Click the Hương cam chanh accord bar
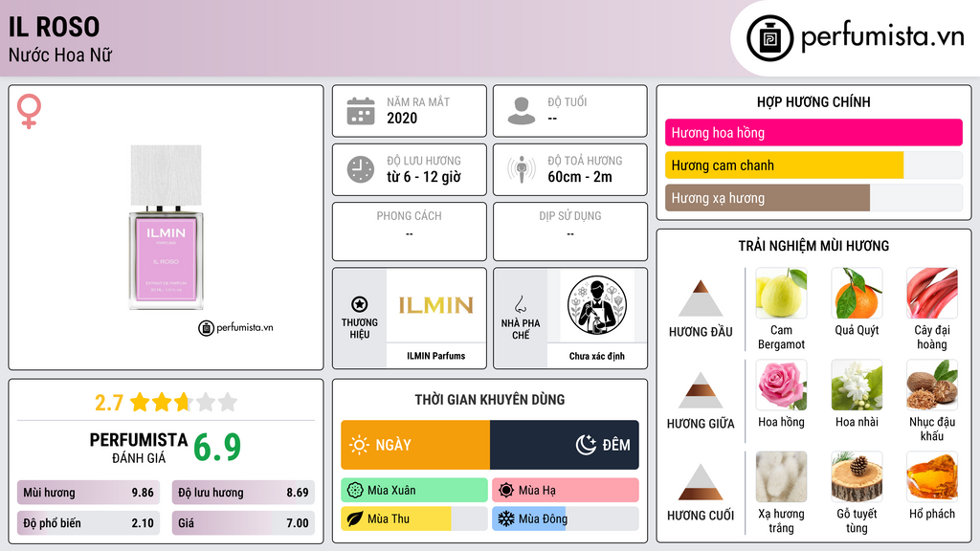Image resolution: width=980 pixels, height=551 pixels. (813, 165)
